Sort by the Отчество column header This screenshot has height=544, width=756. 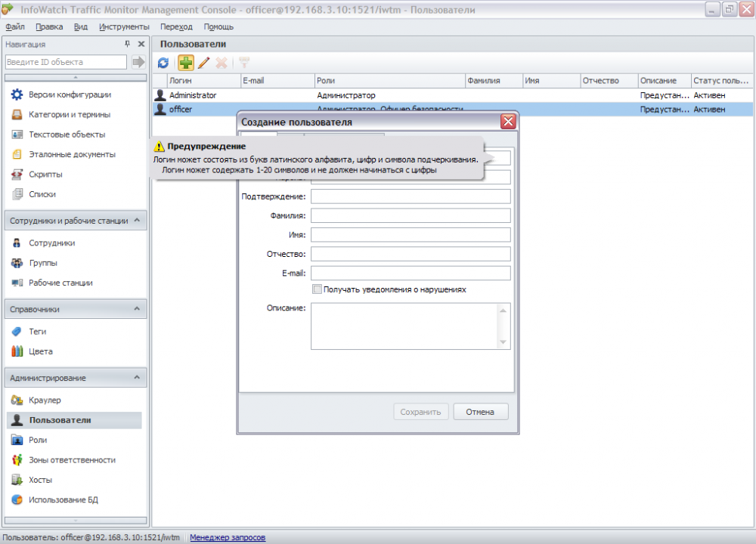coord(609,81)
